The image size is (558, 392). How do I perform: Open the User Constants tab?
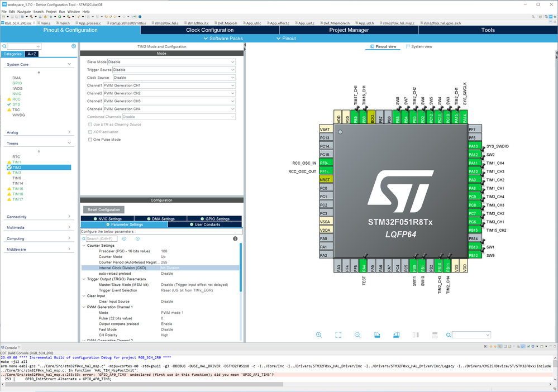205,224
